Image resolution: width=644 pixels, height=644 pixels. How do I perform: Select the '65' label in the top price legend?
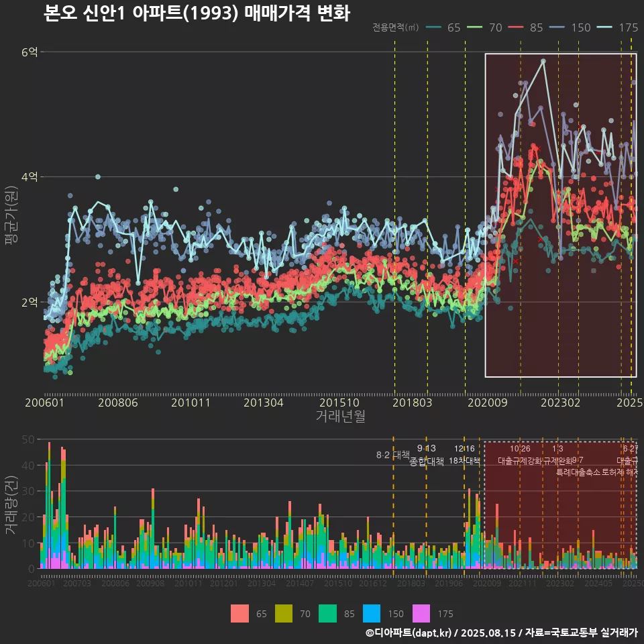click(x=454, y=28)
